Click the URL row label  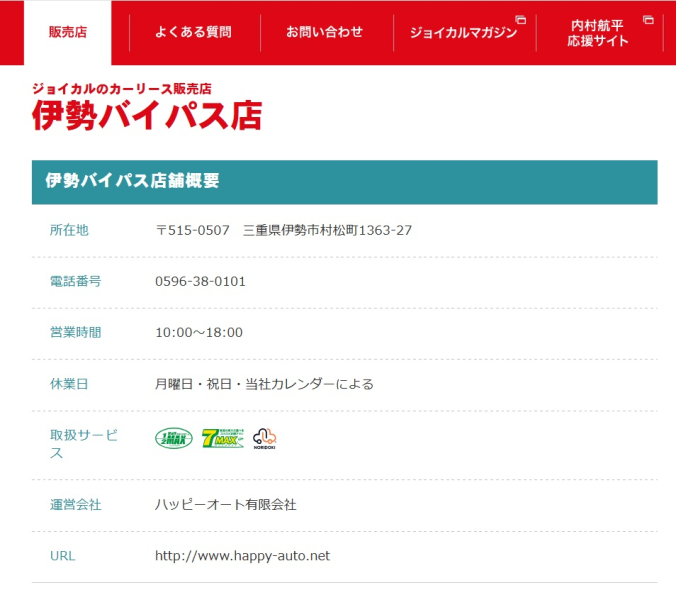pos(63,556)
